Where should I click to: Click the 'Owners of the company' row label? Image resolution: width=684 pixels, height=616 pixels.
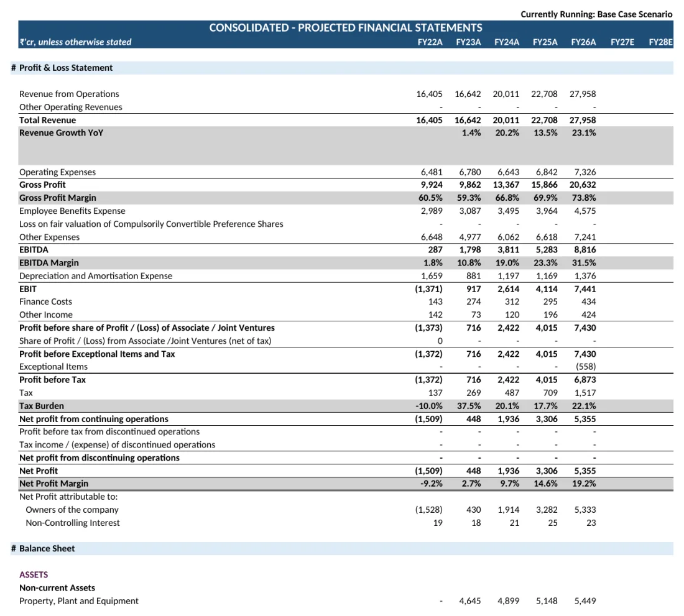tap(72, 510)
